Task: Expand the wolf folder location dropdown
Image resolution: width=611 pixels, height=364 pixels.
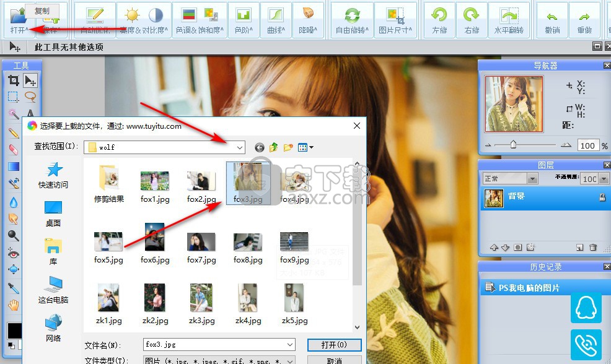Action: pos(239,147)
